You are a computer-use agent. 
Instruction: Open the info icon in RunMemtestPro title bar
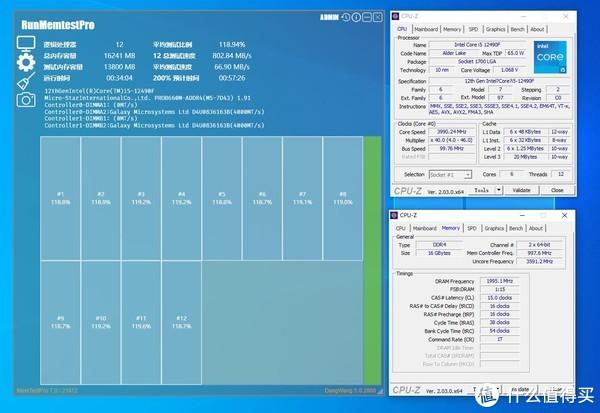coord(356,17)
